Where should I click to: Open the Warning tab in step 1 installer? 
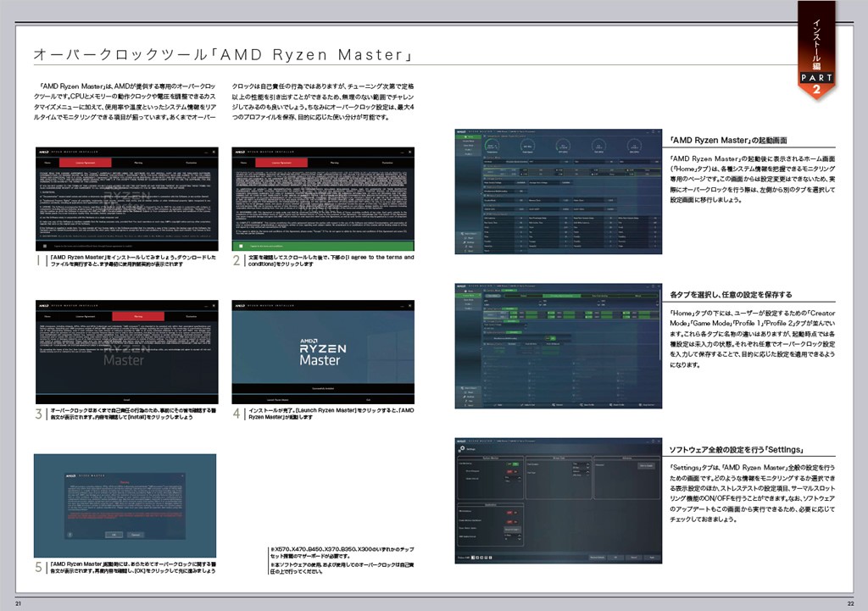[138, 163]
